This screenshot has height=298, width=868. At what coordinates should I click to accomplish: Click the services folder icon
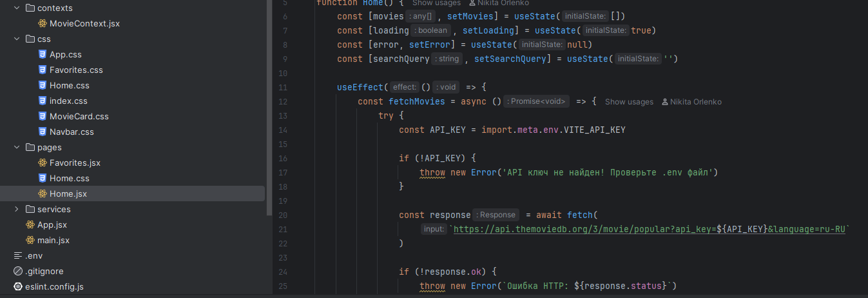click(30, 209)
